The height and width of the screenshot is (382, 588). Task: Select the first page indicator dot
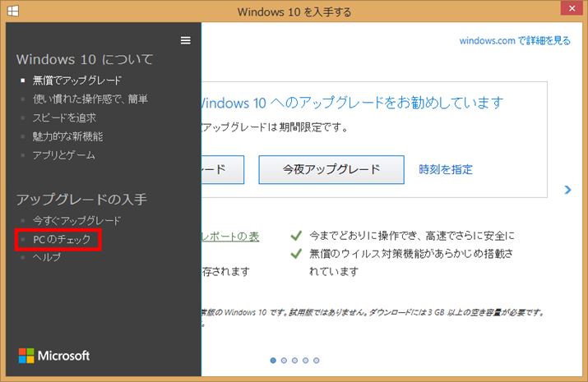point(273,361)
